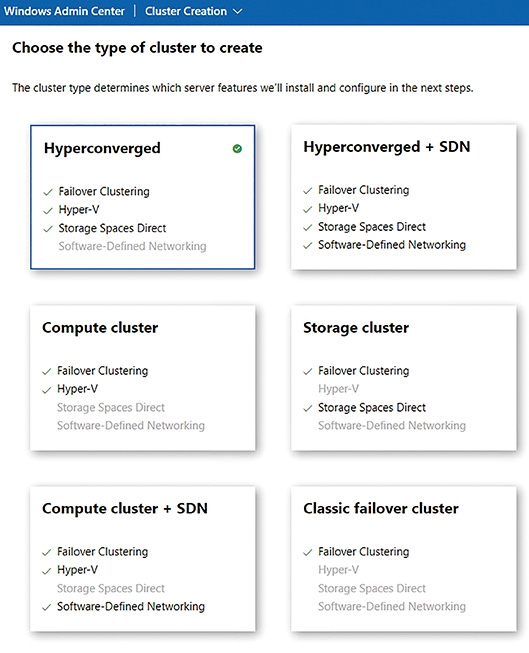Click greyed Software-Defined Networking in Hyperconverged card
The width and height of the screenshot is (529, 653).
coord(132,246)
